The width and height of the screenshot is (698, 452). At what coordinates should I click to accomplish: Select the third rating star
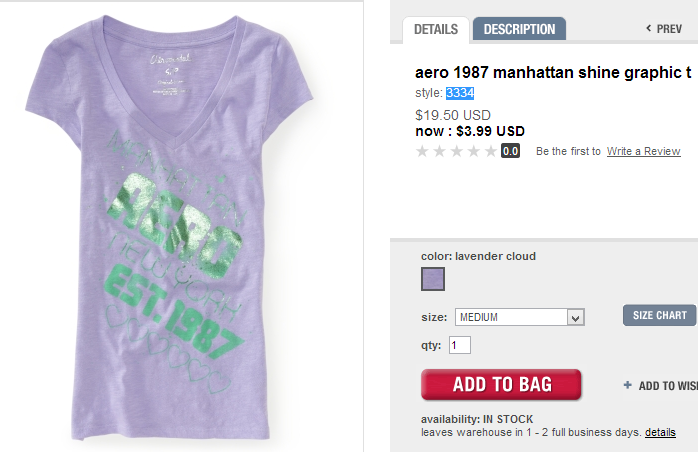pos(456,151)
